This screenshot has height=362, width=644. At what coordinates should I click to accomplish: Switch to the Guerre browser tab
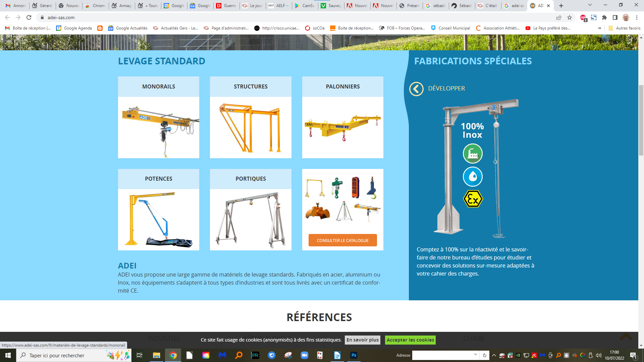coord(227,6)
